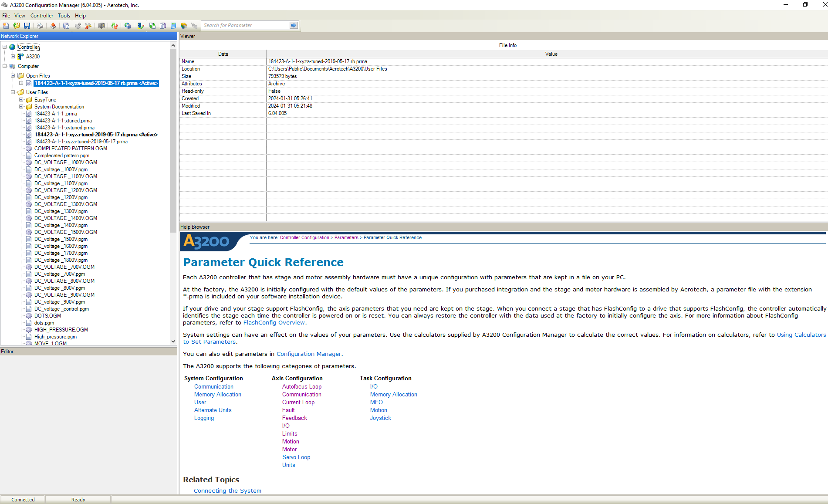Click the pencil edit toolbar icon
This screenshot has height=504, width=828.
pyautogui.click(x=141, y=26)
